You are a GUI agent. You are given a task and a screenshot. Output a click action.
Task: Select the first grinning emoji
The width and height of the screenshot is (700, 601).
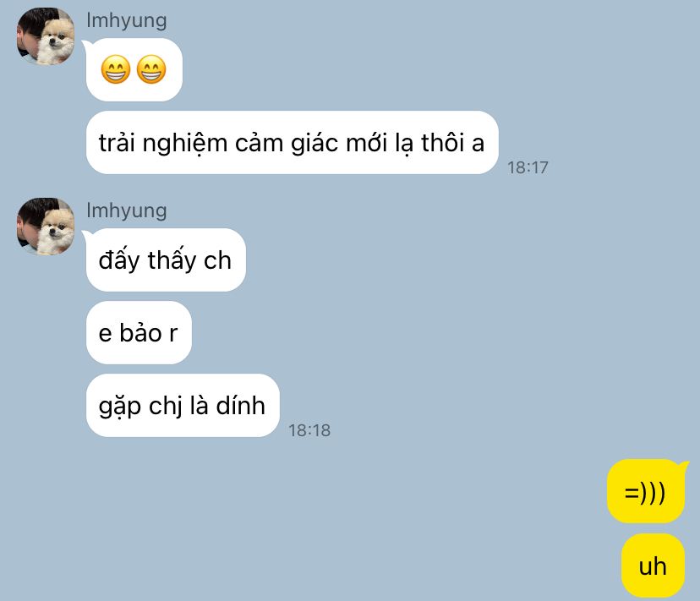click(x=116, y=69)
